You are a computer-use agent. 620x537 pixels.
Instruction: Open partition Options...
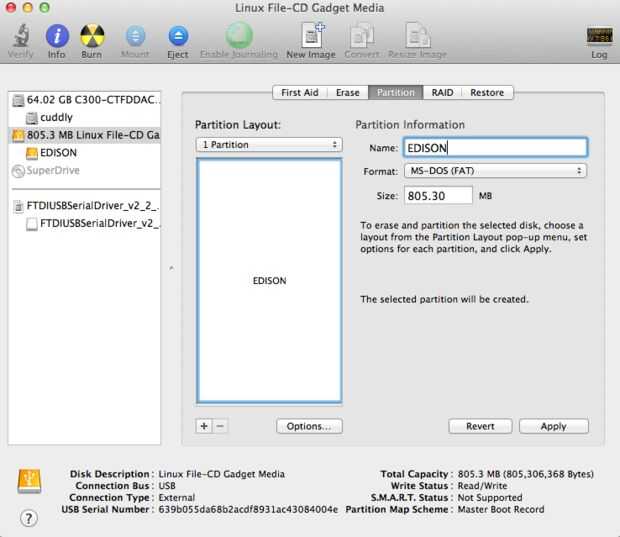point(309,426)
